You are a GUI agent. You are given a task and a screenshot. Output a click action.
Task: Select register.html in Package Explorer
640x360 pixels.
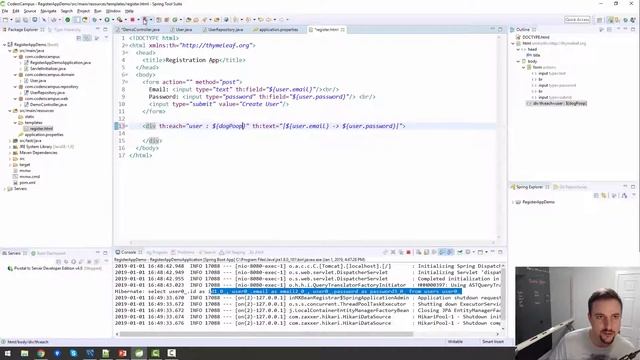38,129
